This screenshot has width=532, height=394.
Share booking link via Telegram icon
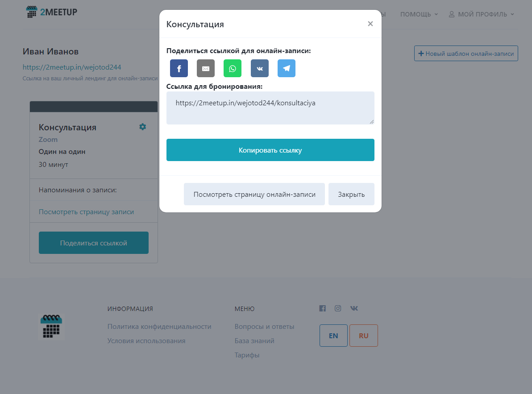[287, 68]
